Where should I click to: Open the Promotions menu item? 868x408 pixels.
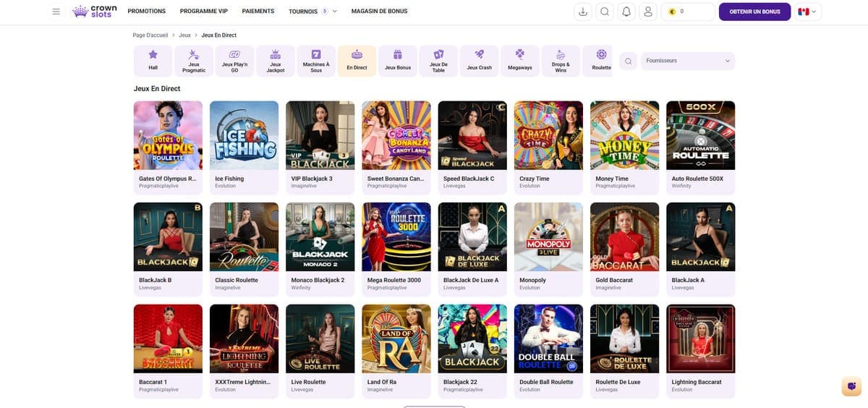[147, 12]
